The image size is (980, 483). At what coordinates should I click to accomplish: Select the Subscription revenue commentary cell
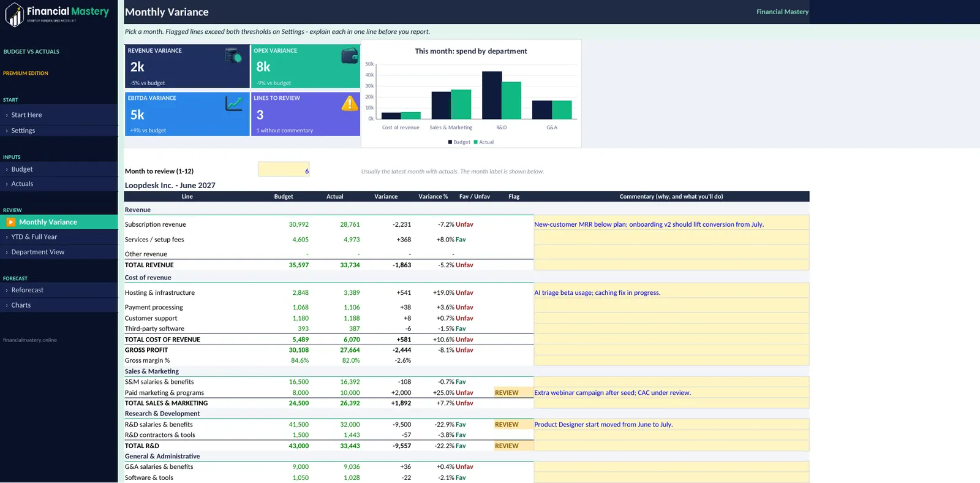point(671,222)
